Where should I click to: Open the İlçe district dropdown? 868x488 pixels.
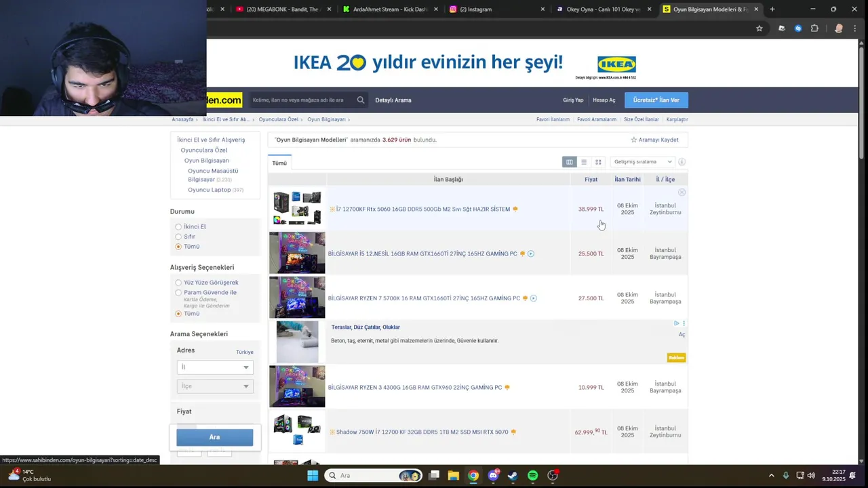click(215, 386)
